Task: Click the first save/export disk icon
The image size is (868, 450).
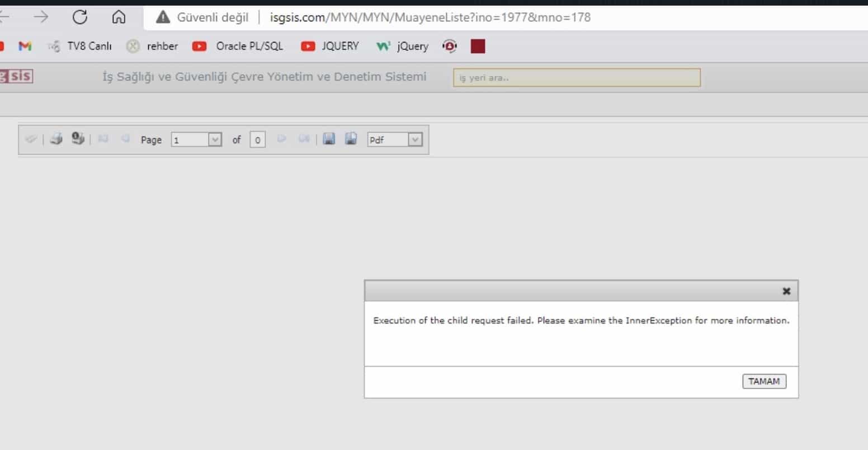Action: point(329,139)
